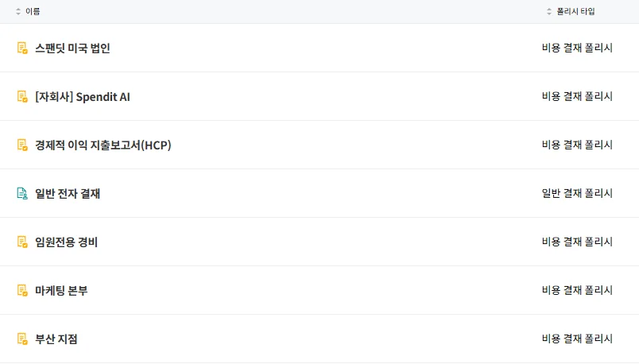
Task: Open the [자회사] Spendit AI policy
Action: 83,96
